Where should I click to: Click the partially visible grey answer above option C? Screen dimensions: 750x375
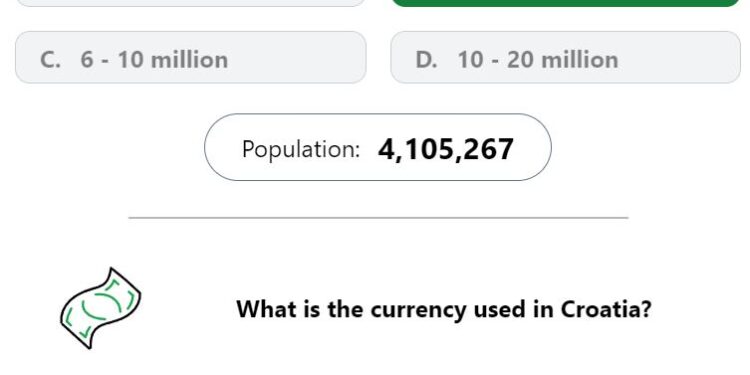pos(190,3)
